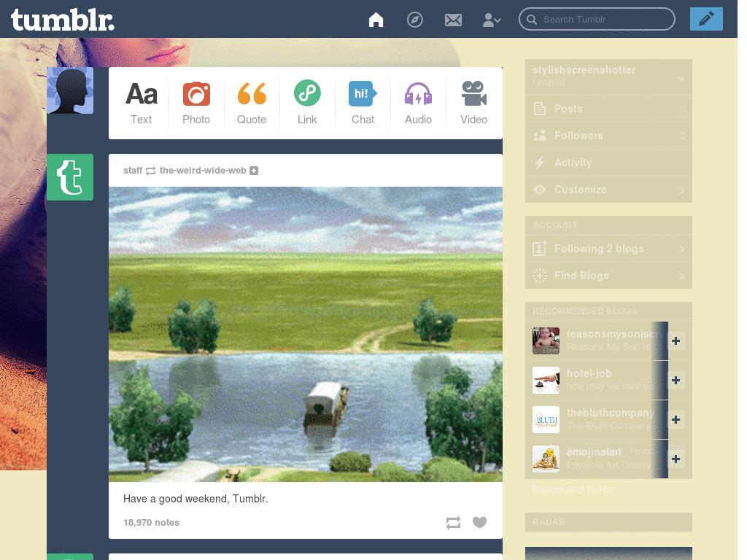Click the Find Blogs sparkle icon

pyautogui.click(x=539, y=276)
